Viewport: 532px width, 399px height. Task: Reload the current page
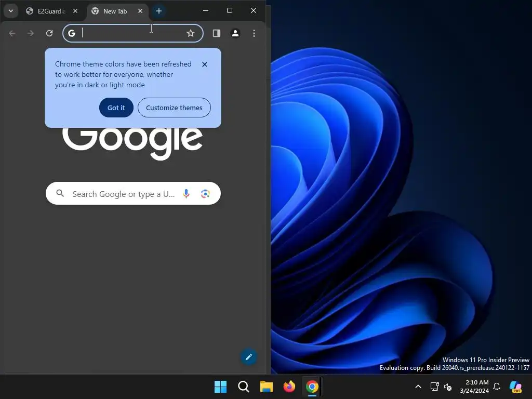49,33
